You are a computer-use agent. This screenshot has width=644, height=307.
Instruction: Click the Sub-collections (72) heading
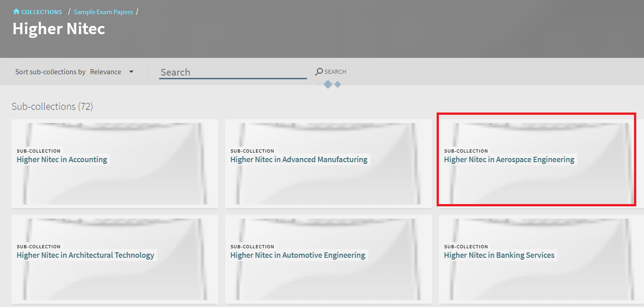52,107
